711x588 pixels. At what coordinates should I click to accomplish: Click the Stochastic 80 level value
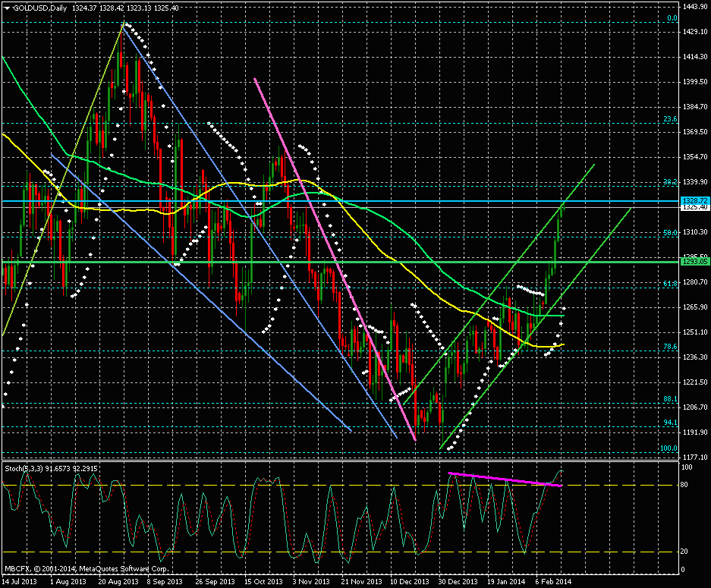[684, 485]
